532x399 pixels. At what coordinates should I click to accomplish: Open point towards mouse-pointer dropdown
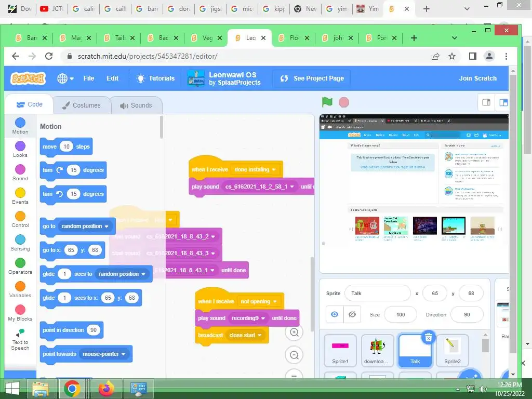coord(104,354)
